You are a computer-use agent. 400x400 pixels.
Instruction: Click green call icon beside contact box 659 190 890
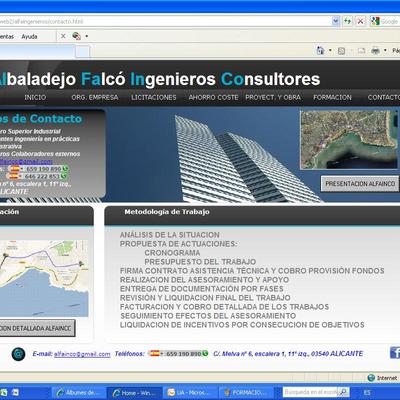click(x=65, y=169)
